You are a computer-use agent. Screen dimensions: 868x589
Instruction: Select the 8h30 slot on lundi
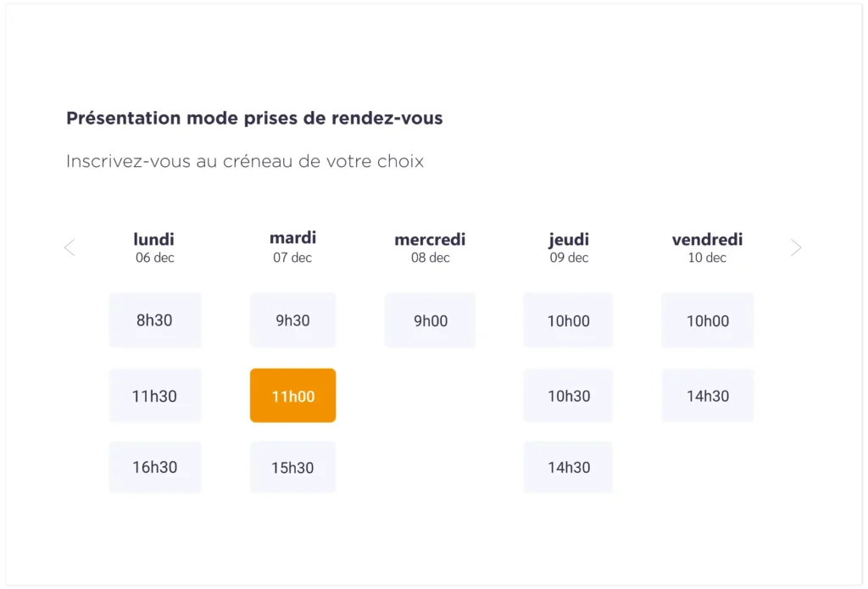point(155,320)
